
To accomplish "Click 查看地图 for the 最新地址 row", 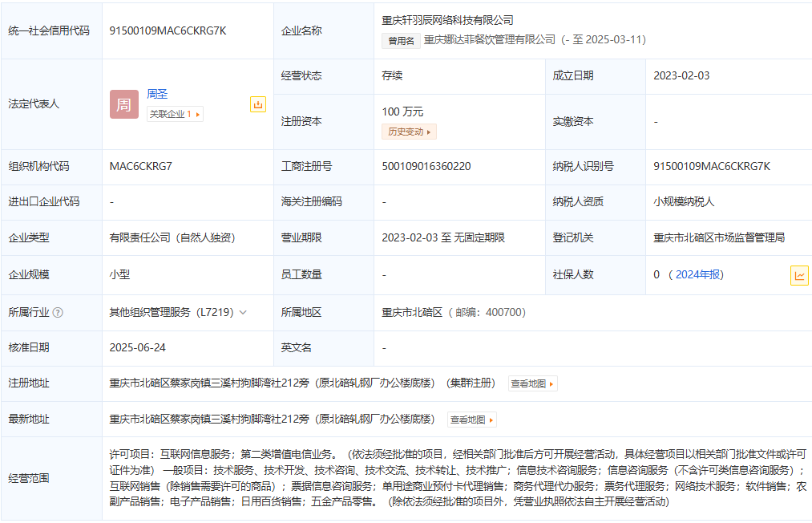I will [x=471, y=420].
